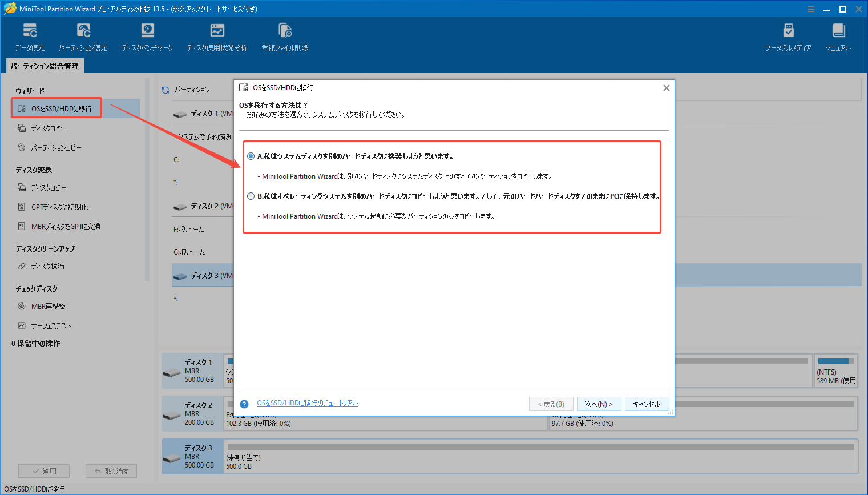The height and width of the screenshot is (495, 868).
Task: Click the help question mark in the dialog
Action: pos(244,404)
